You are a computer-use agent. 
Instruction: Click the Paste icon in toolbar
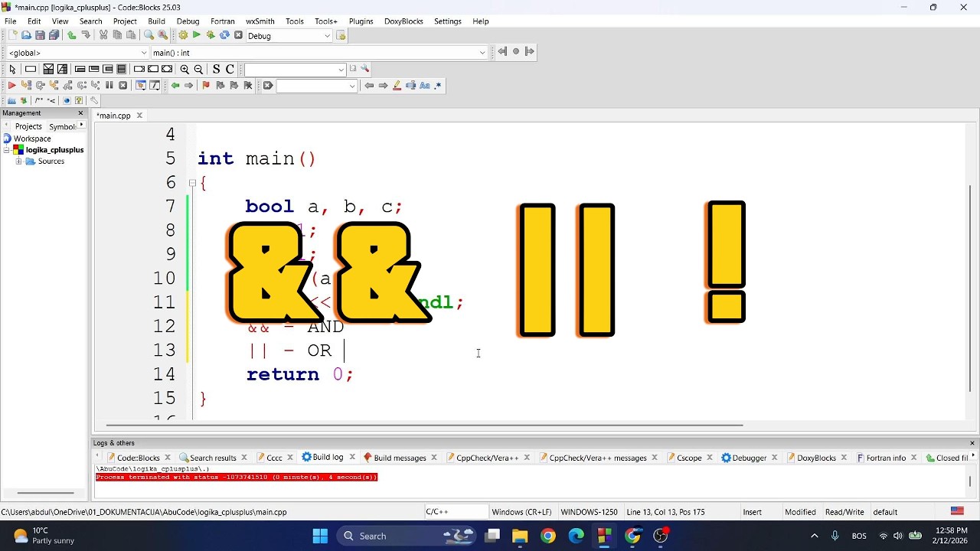[x=131, y=35]
